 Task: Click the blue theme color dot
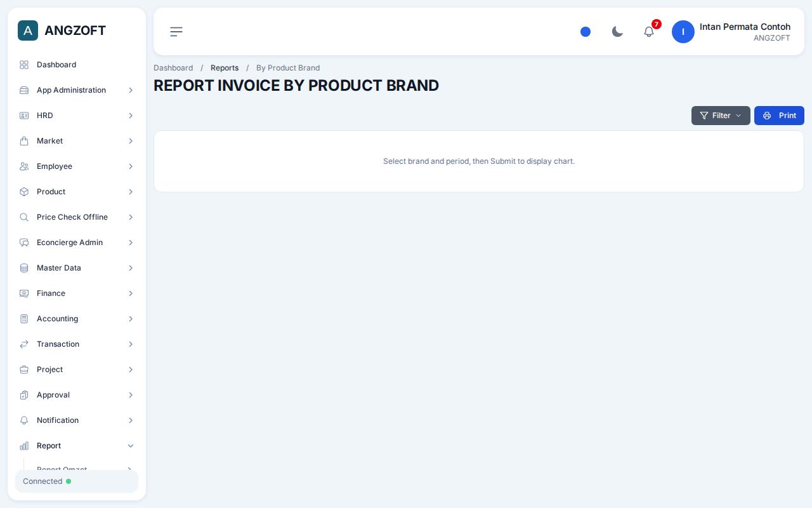click(x=586, y=32)
